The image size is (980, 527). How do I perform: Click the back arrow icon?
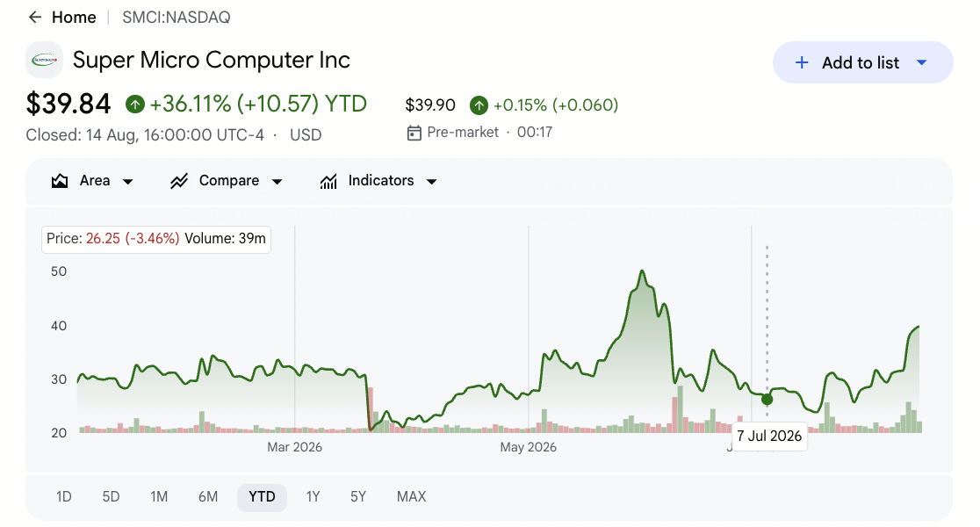pyautogui.click(x=35, y=18)
